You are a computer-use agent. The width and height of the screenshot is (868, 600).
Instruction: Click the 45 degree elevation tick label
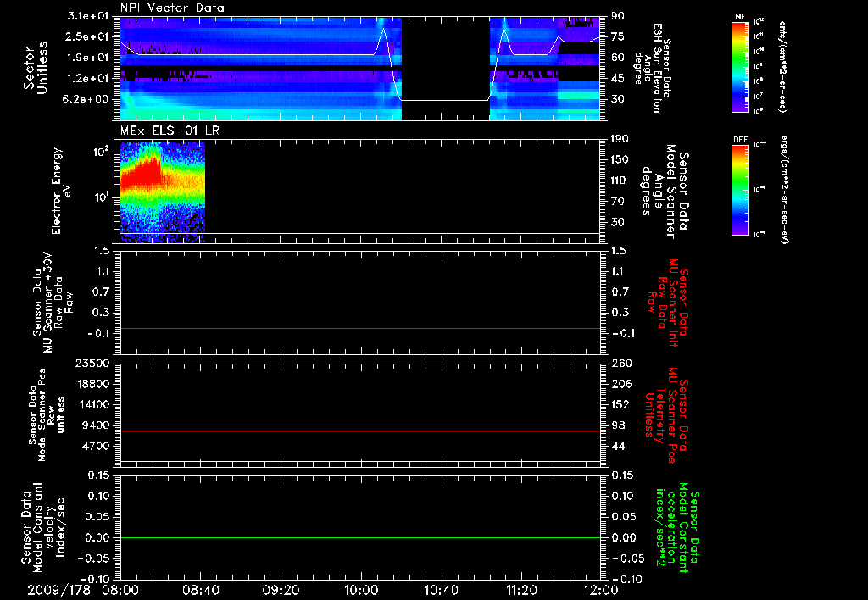[x=618, y=79]
